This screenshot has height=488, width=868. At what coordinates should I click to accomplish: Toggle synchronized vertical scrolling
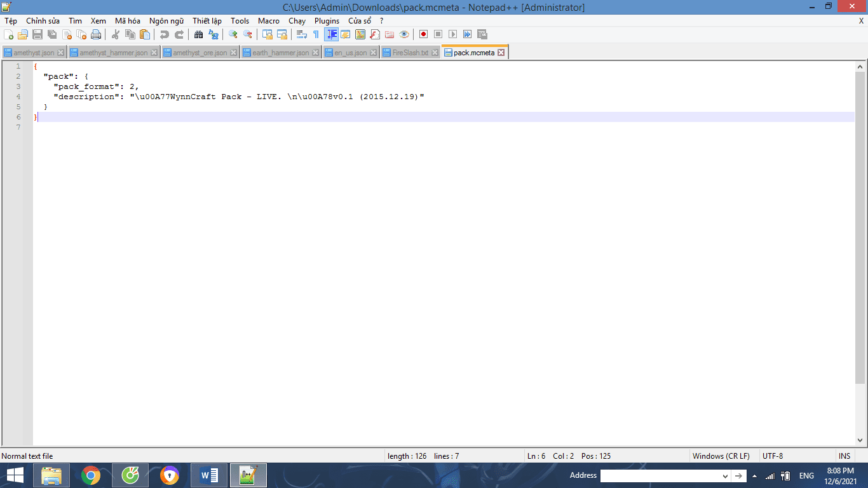click(268, 34)
